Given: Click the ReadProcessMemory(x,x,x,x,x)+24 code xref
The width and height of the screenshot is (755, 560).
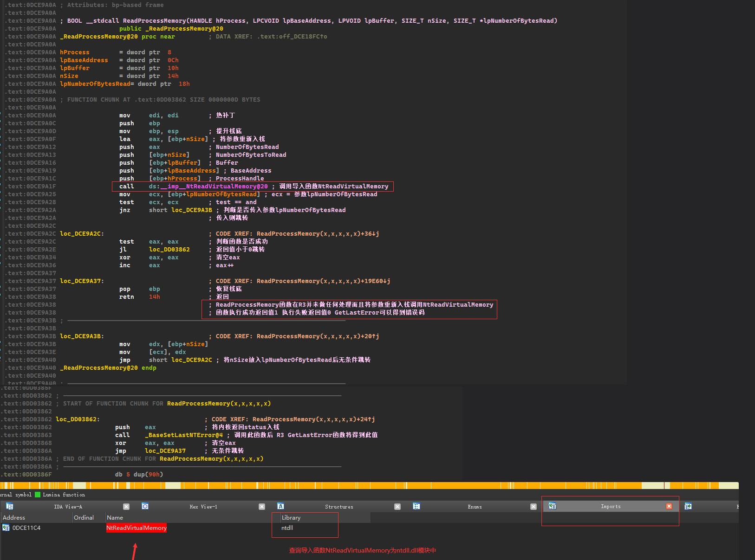Looking at the screenshot, I should tap(313, 419).
